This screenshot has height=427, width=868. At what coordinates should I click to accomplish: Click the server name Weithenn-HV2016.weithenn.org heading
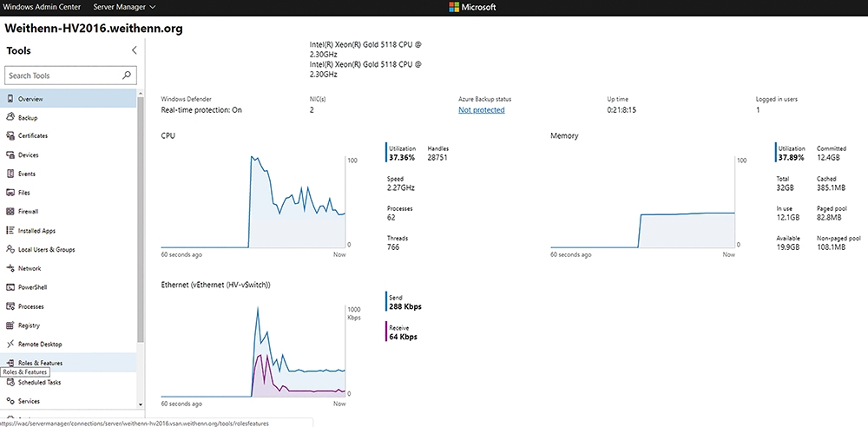94,29
